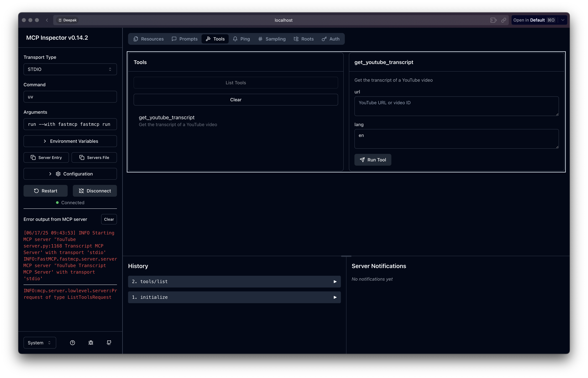Click the YouTube URL input field
This screenshot has width=588, height=378.
tap(457, 106)
